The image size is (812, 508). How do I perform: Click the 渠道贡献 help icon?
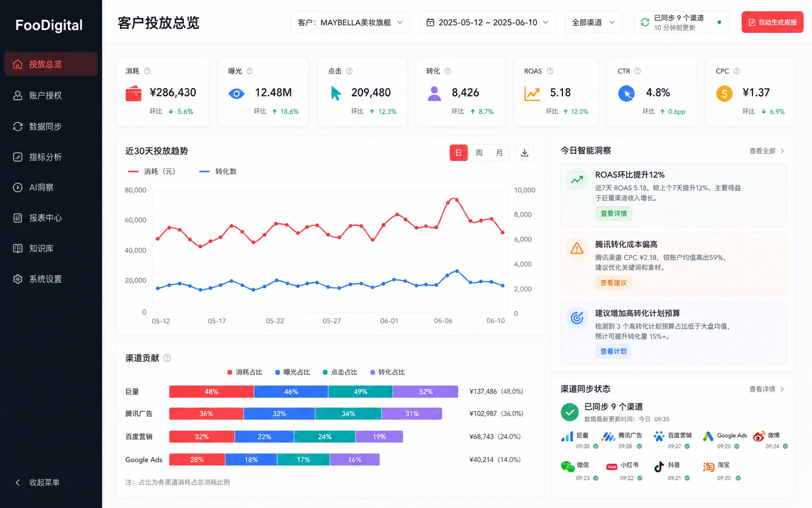tap(167, 358)
